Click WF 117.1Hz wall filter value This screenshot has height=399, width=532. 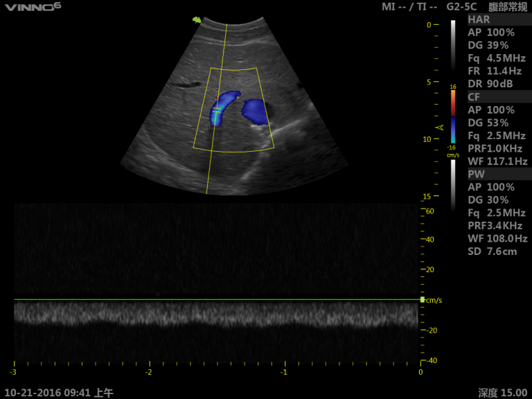(498, 161)
